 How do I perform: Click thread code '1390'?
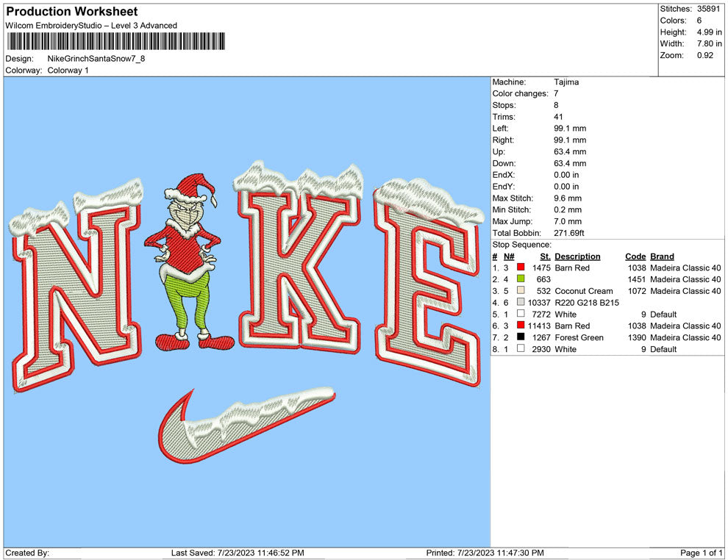pos(637,337)
